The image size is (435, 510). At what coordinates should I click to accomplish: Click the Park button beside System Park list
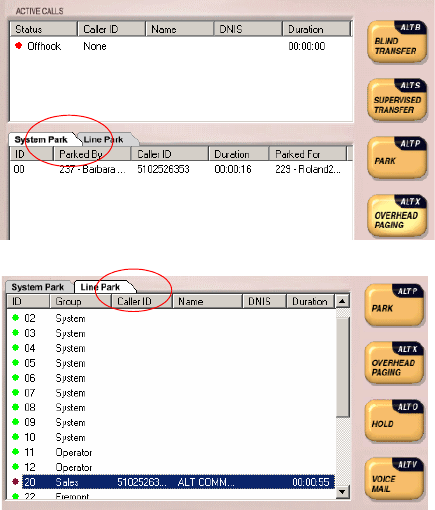[397, 158]
